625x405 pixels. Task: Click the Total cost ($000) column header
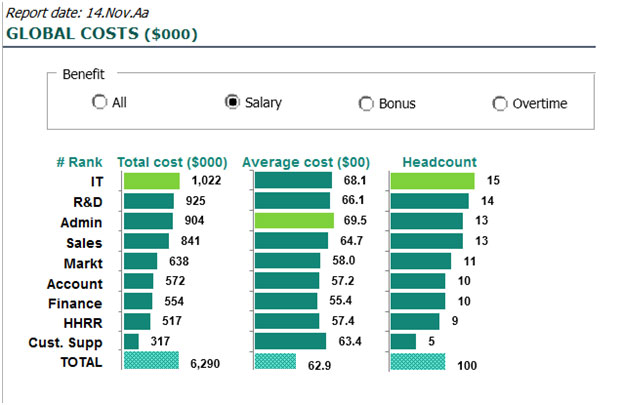coord(172,162)
